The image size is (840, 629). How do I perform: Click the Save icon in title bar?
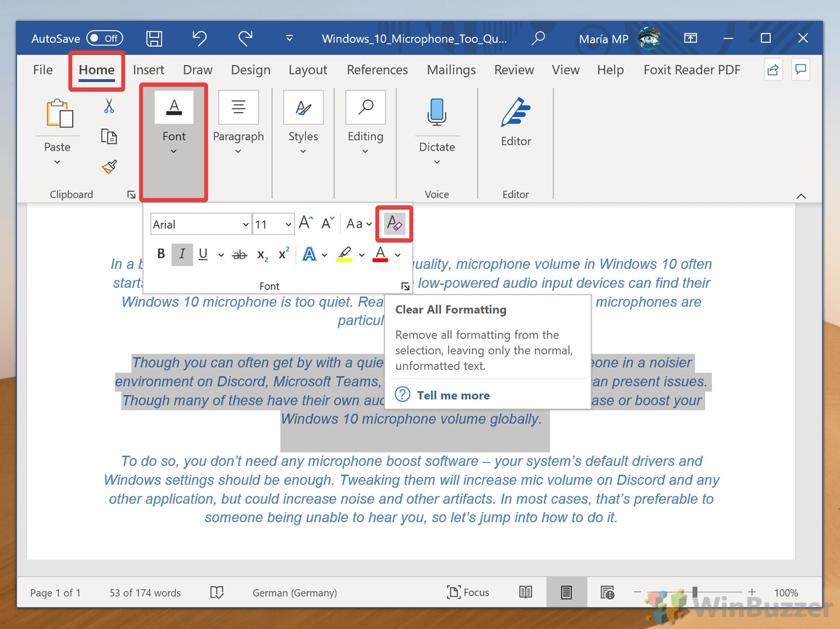click(154, 39)
